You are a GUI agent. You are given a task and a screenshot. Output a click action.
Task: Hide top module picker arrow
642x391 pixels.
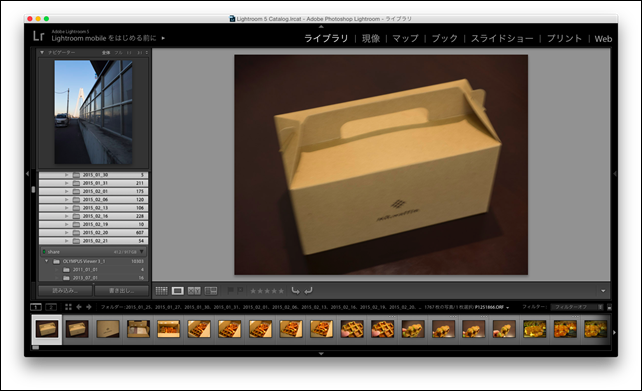point(321,27)
